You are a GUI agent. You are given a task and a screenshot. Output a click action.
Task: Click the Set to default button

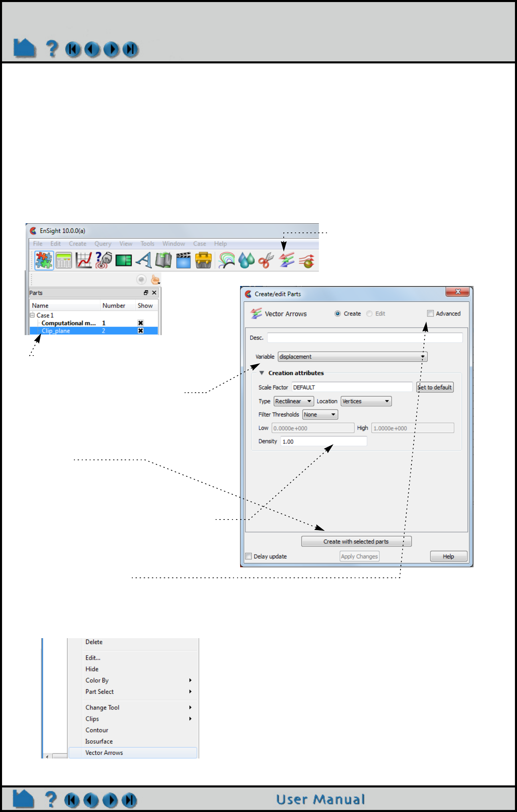coord(435,387)
